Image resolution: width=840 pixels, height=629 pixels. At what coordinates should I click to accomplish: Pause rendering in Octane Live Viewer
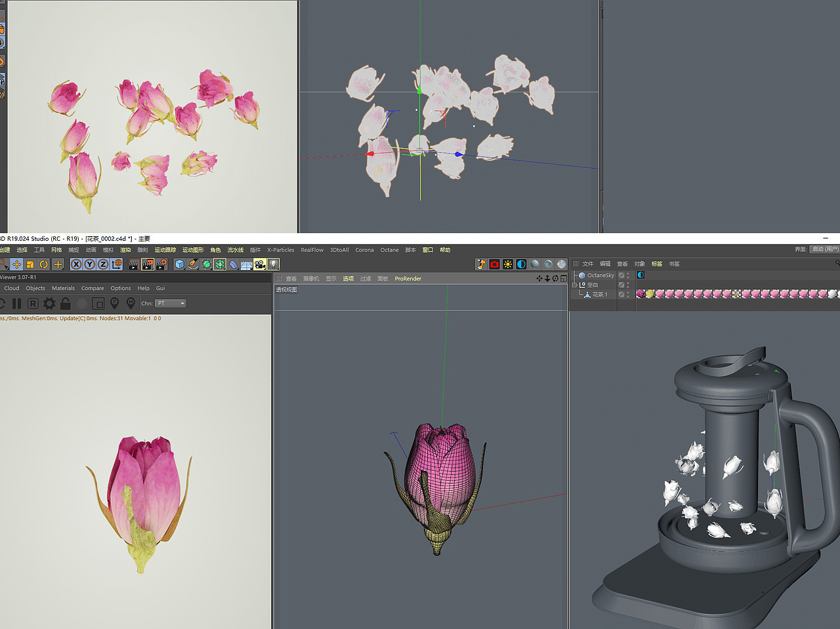17,304
